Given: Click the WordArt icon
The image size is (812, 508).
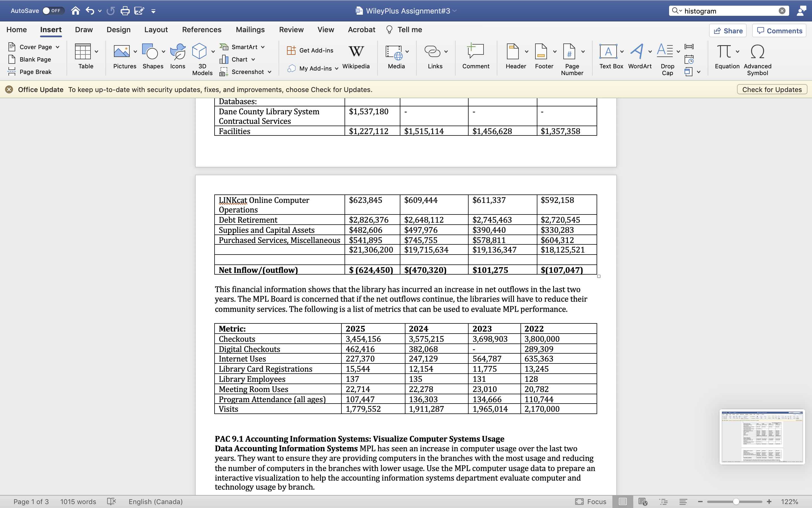Looking at the screenshot, I should point(637,51).
